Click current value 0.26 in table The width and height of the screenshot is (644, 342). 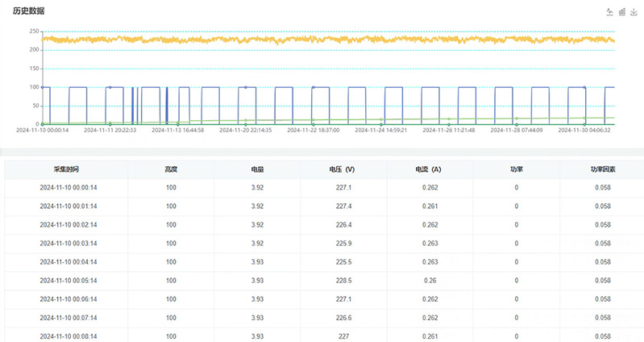[430, 281]
